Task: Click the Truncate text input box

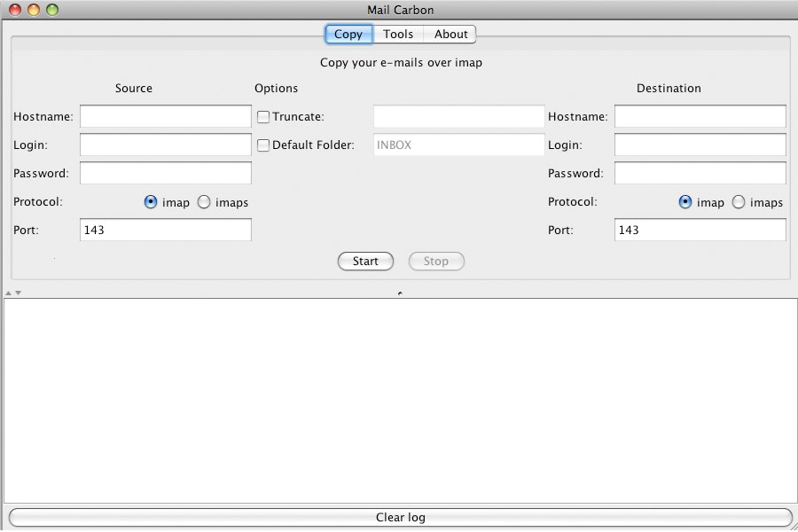Action: tap(459, 116)
